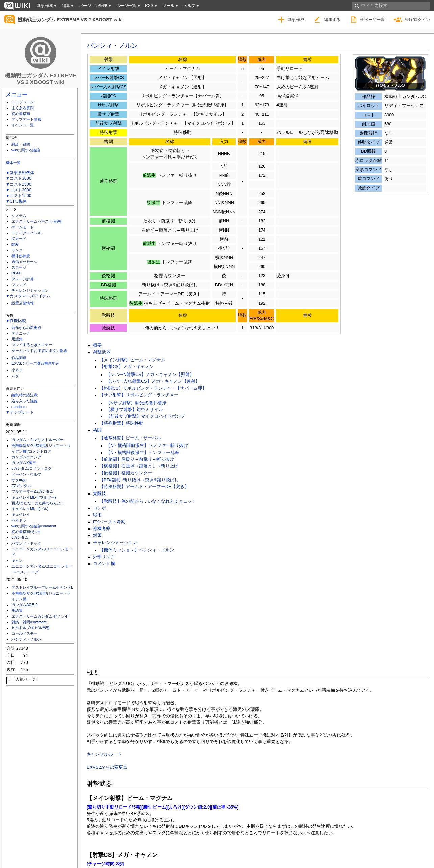Image resolution: width=434 pixels, height=868 pixels.
Task: Open the 雑談・質問 board link
Action: pos(21,144)
